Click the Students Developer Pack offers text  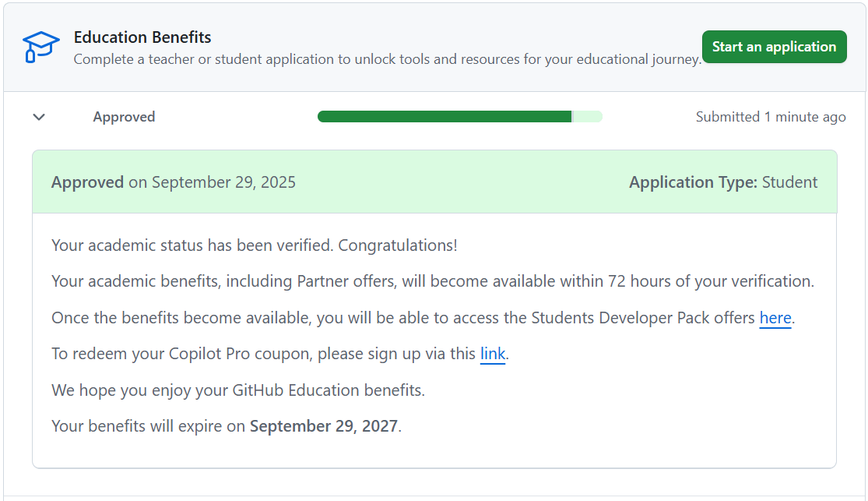[x=642, y=318]
